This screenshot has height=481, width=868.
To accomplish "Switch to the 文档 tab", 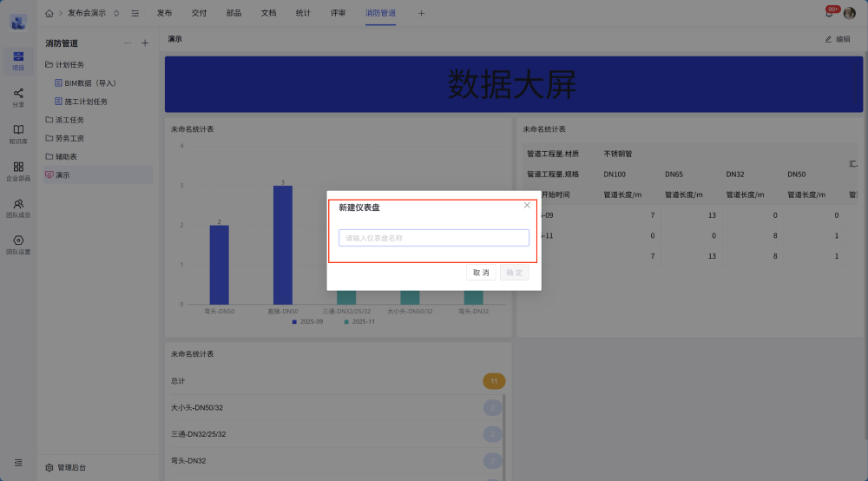I will [268, 13].
